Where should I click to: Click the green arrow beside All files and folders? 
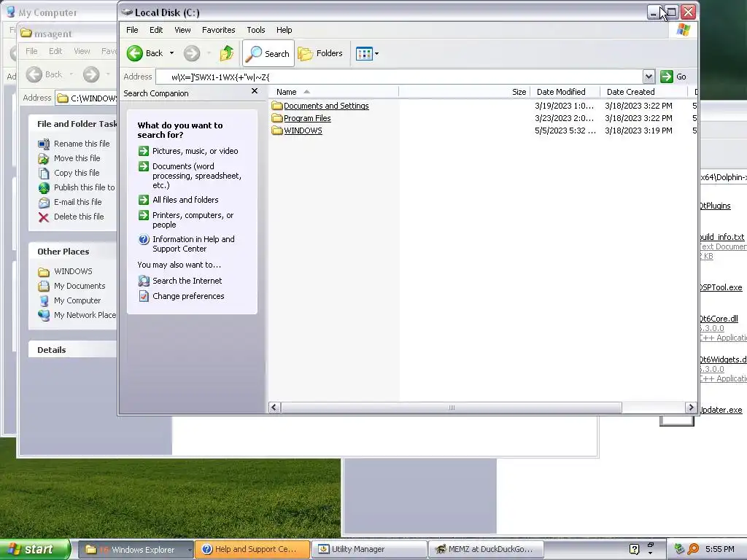pyautogui.click(x=144, y=200)
